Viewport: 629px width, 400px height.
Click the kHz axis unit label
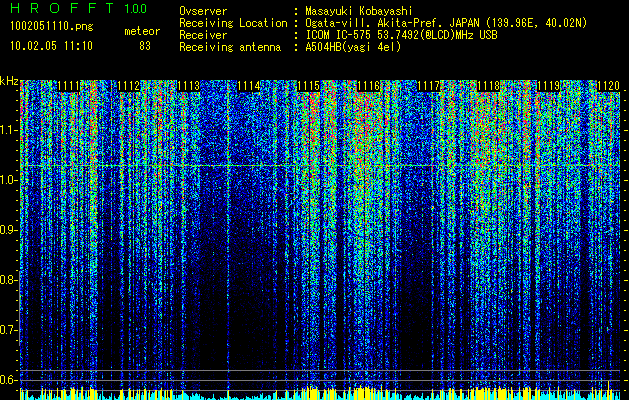9,81
